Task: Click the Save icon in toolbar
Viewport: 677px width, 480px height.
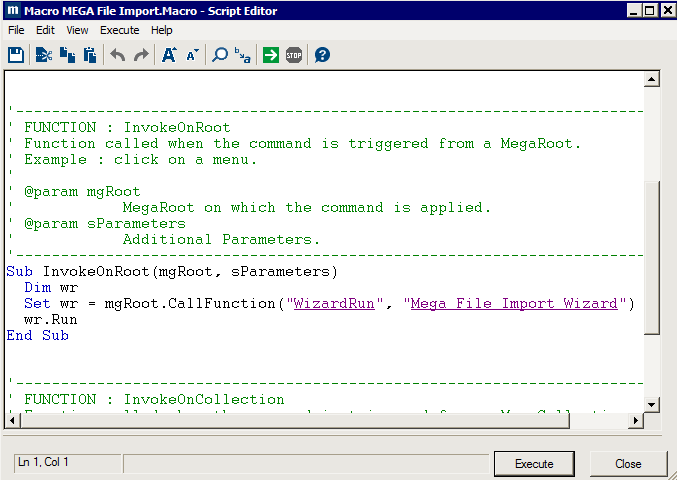Action: (x=16, y=55)
